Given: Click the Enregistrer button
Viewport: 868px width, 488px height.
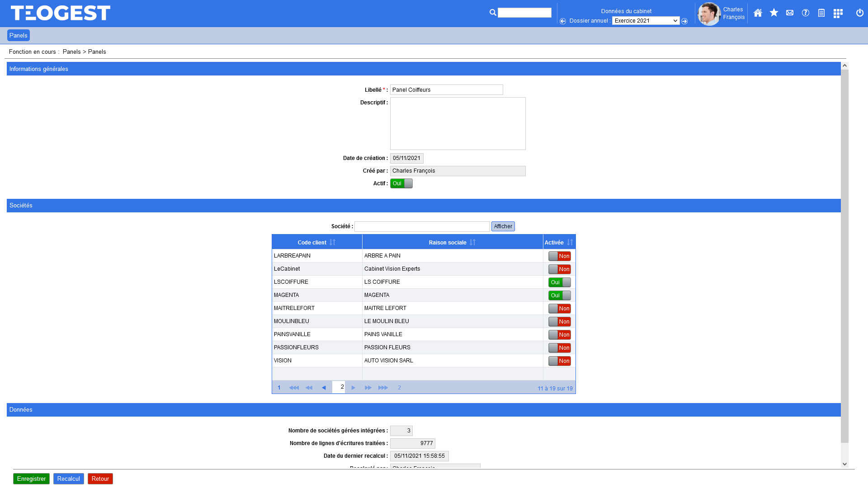Looking at the screenshot, I should point(31,479).
